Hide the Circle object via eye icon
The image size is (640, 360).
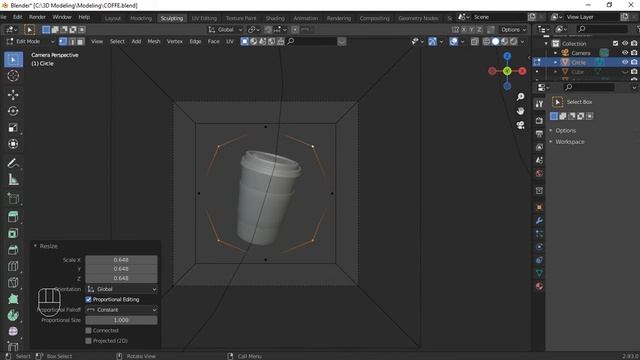pyautogui.click(x=625, y=62)
